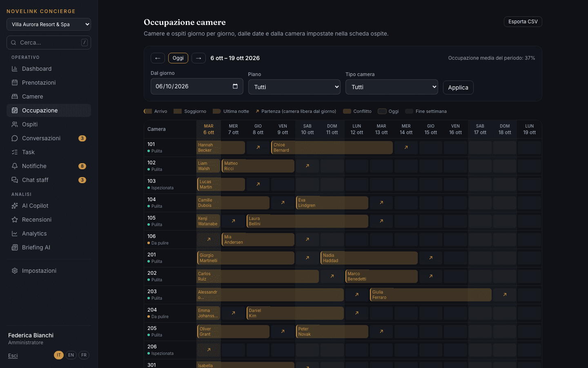
Task: Click the date picker calendar icon
Action: 235,86
